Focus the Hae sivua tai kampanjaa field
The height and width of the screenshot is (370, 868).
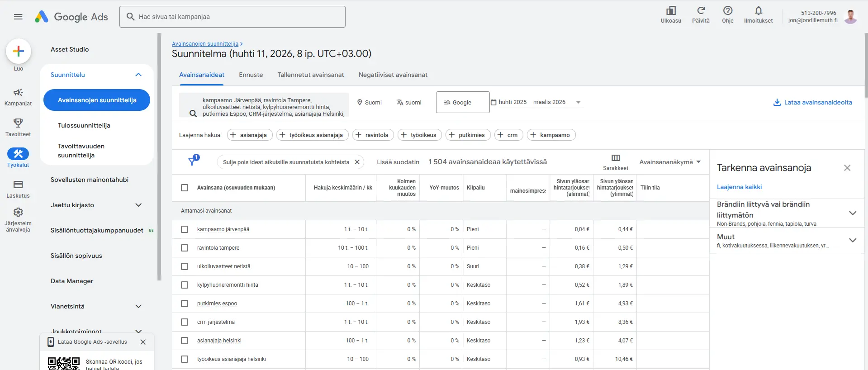pos(232,17)
